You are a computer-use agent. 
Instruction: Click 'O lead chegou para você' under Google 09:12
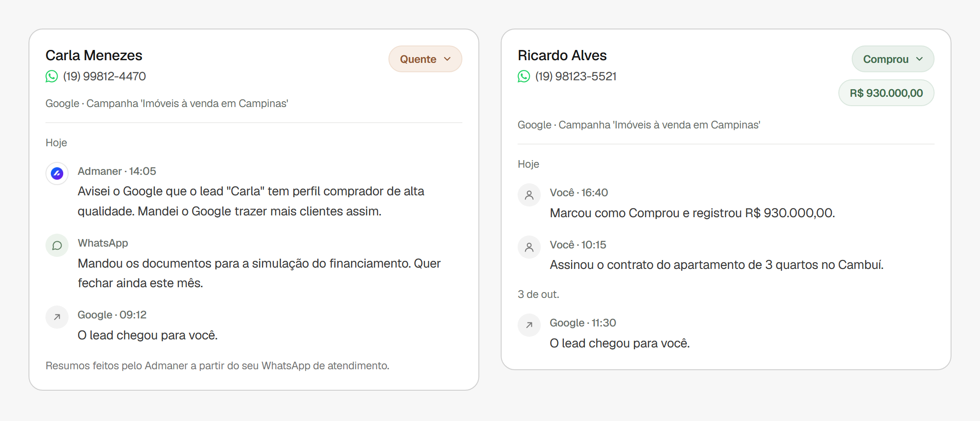point(147,335)
